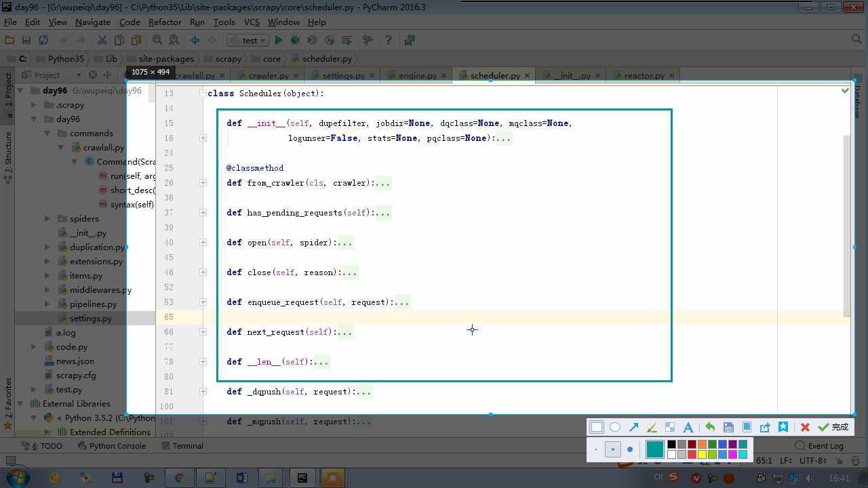Pick the magenta color swatch

pos(732,454)
